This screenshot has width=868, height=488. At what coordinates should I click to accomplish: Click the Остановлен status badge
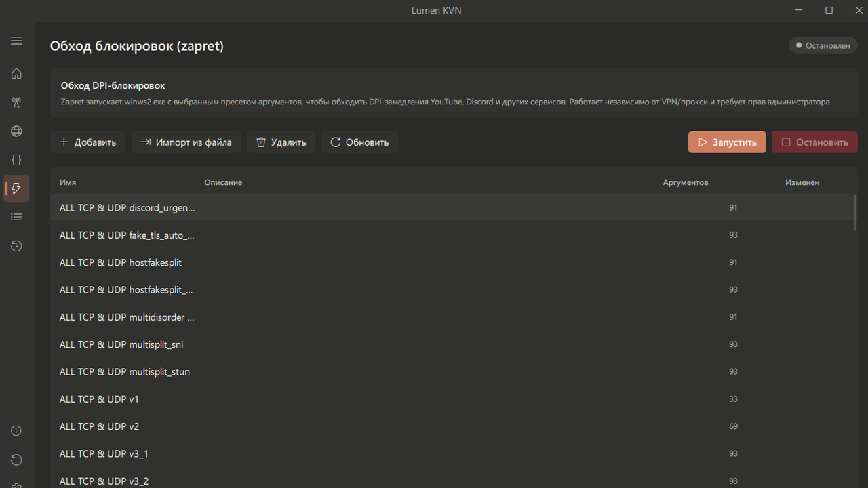(823, 45)
